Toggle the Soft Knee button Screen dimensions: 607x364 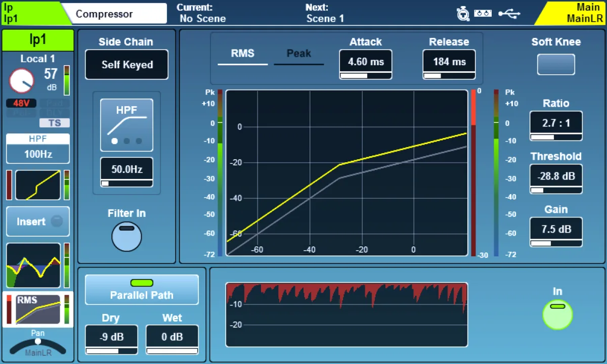point(556,64)
